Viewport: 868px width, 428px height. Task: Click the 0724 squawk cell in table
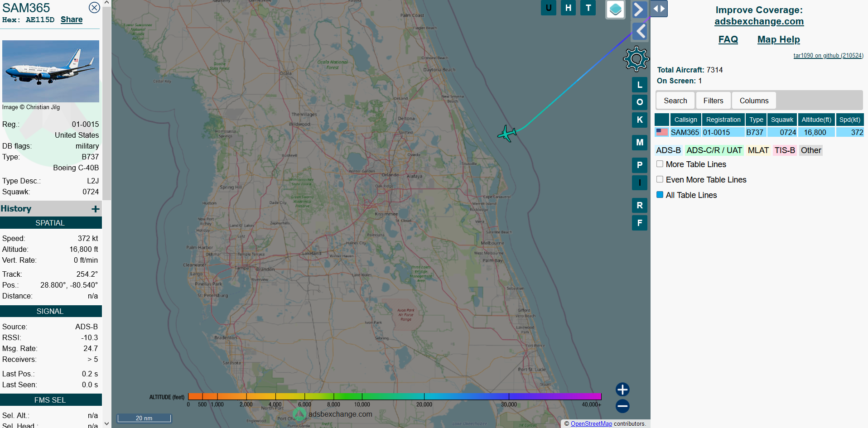click(782, 132)
